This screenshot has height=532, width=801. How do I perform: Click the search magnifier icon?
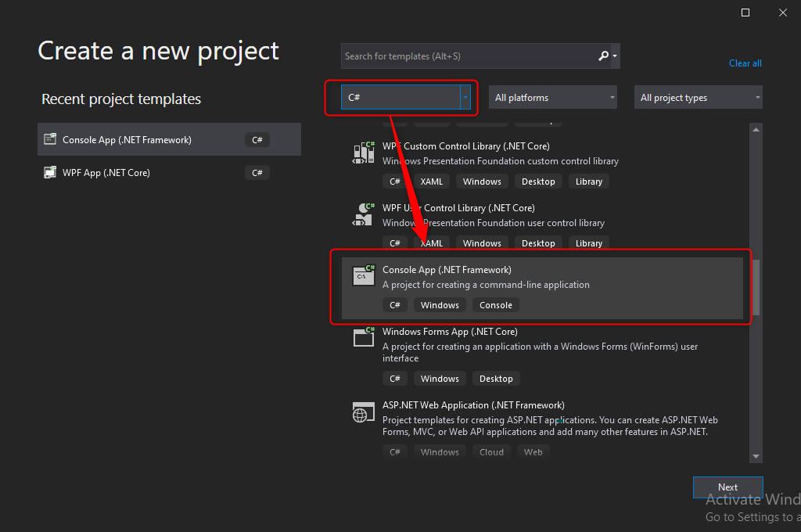coord(603,56)
